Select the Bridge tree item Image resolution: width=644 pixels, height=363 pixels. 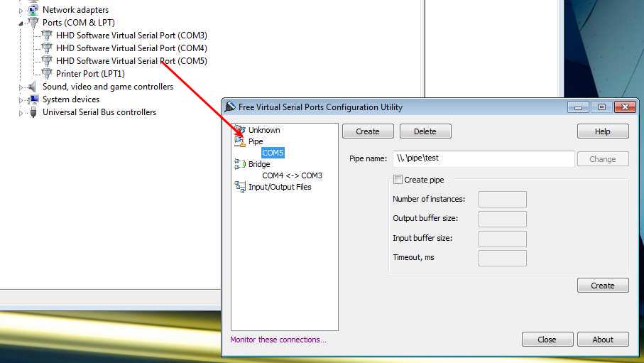click(x=259, y=164)
